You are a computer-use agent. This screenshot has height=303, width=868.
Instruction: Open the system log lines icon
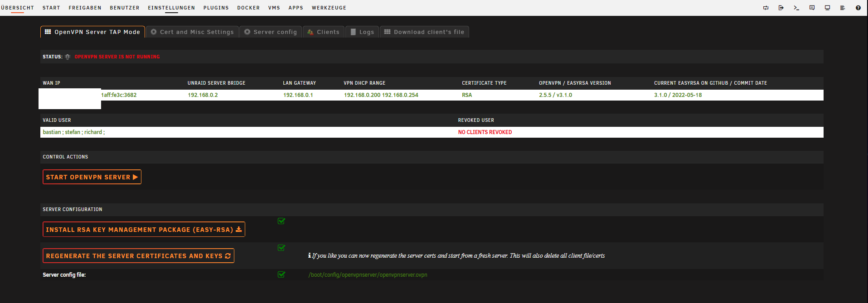[x=843, y=8]
